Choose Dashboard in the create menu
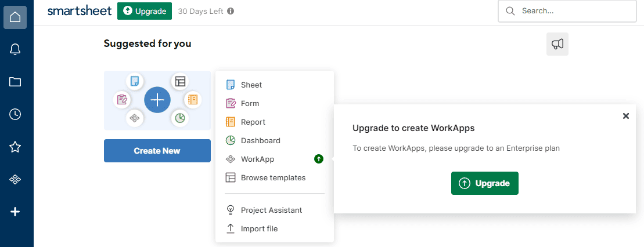Viewport: 644px width, 247px height. point(274,140)
